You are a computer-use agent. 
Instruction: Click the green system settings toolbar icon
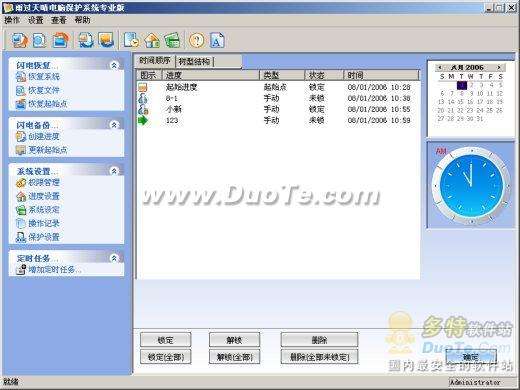172,40
